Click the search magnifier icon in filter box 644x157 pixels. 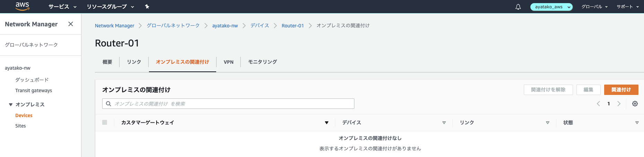pyautogui.click(x=108, y=104)
